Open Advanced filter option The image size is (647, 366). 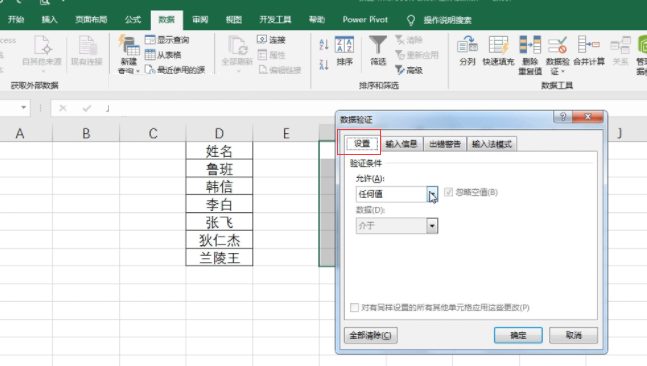coord(409,70)
